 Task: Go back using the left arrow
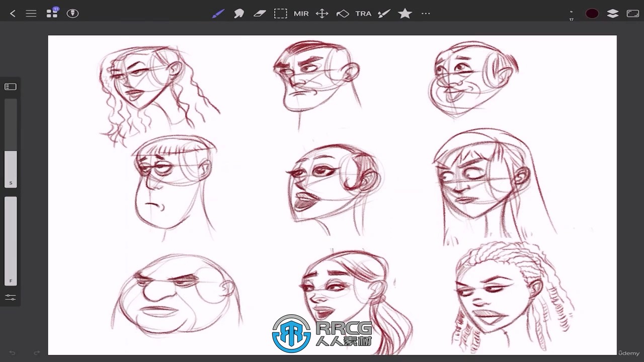[x=13, y=14]
